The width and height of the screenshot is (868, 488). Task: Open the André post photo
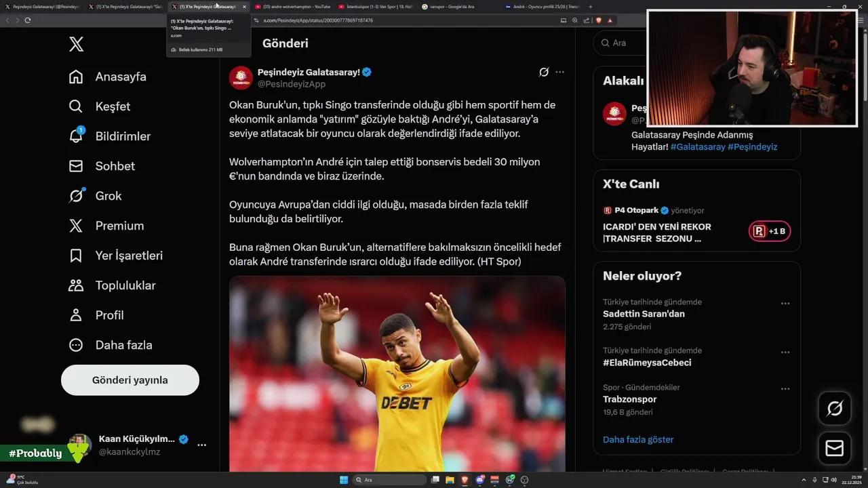(397, 373)
